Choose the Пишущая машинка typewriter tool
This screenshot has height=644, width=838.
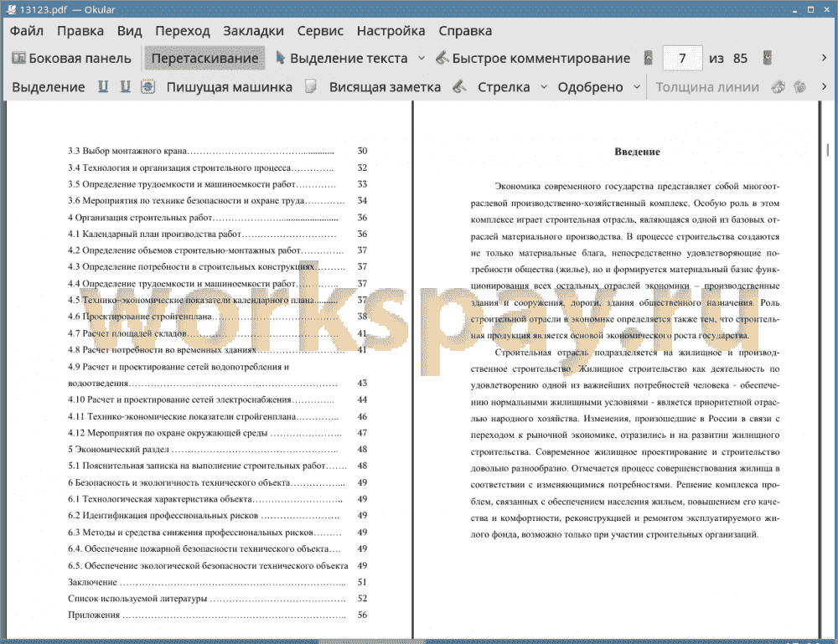(x=230, y=87)
